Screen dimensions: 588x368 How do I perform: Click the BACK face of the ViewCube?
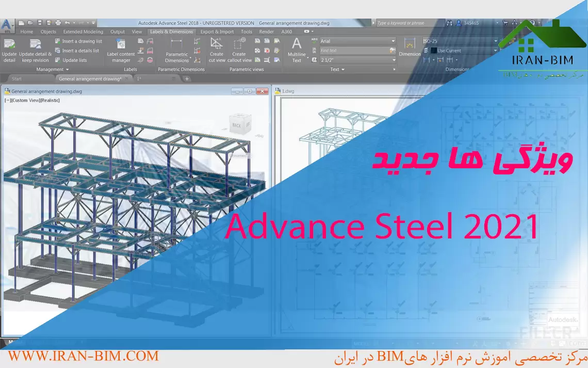pos(237,125)
